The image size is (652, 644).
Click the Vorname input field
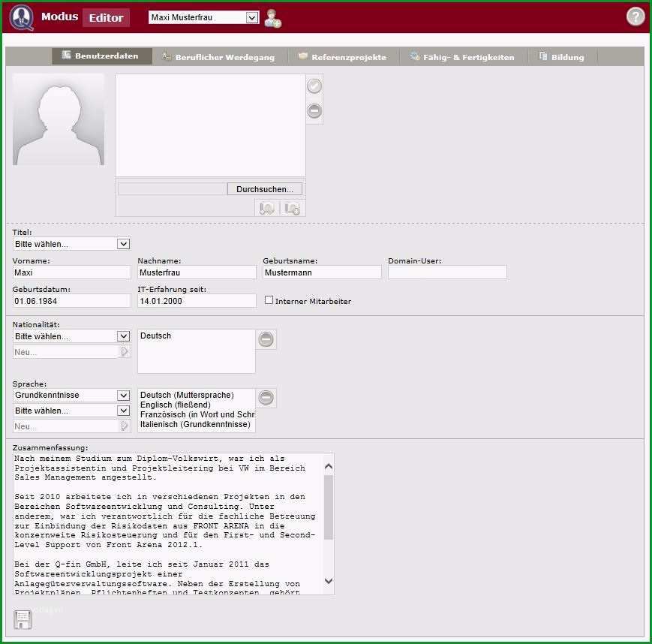[71, 272]
